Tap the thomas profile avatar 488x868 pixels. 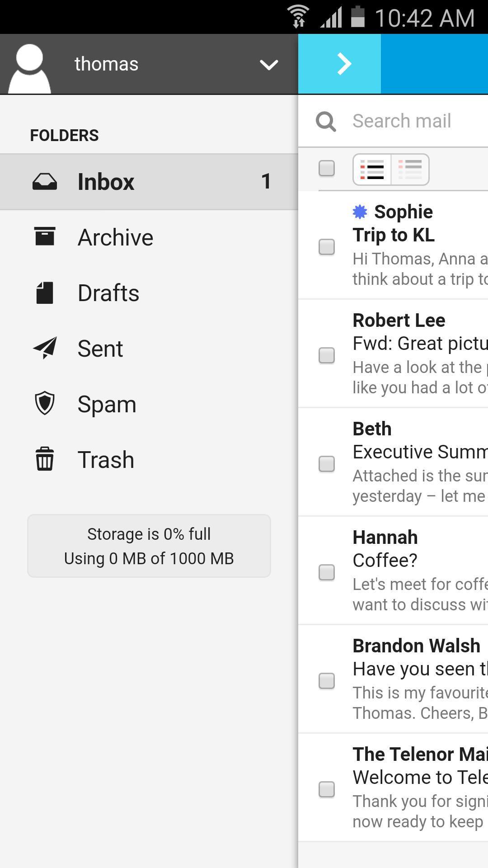coord(29,68)
